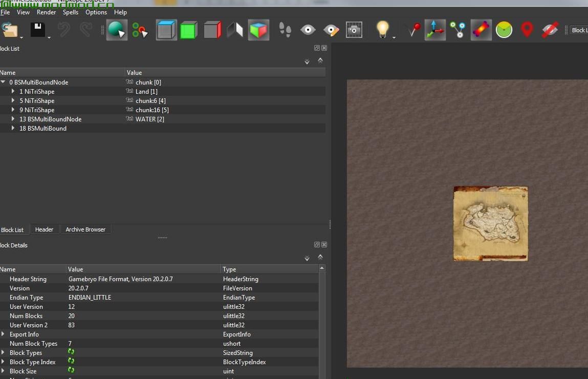Toggle the crossed-out red eye icon
588x379 pixels.
click(550, 30)
